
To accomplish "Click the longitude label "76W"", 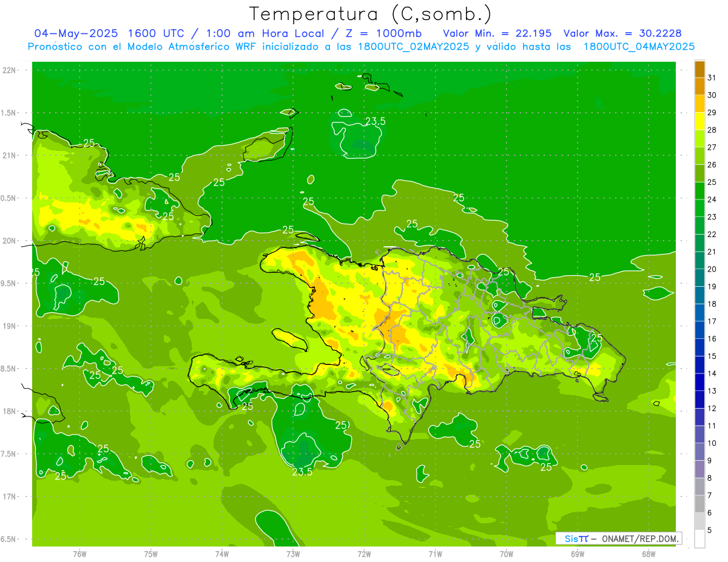I will (x=79, y=554).
